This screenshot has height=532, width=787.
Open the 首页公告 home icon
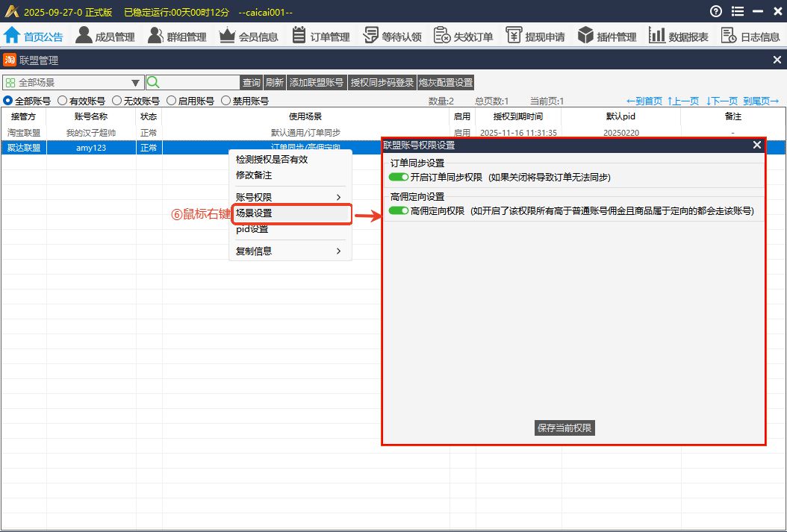[12, 35]
